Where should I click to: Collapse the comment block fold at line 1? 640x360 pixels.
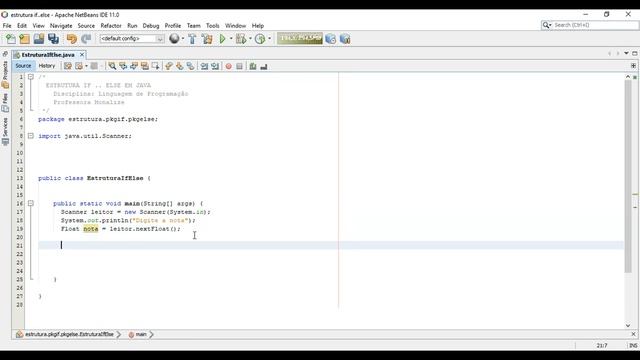point(31,77)
